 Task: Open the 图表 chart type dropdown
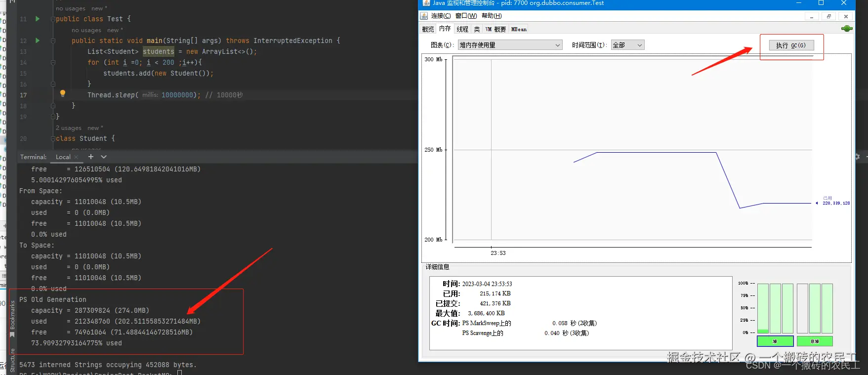coord(510,45)
